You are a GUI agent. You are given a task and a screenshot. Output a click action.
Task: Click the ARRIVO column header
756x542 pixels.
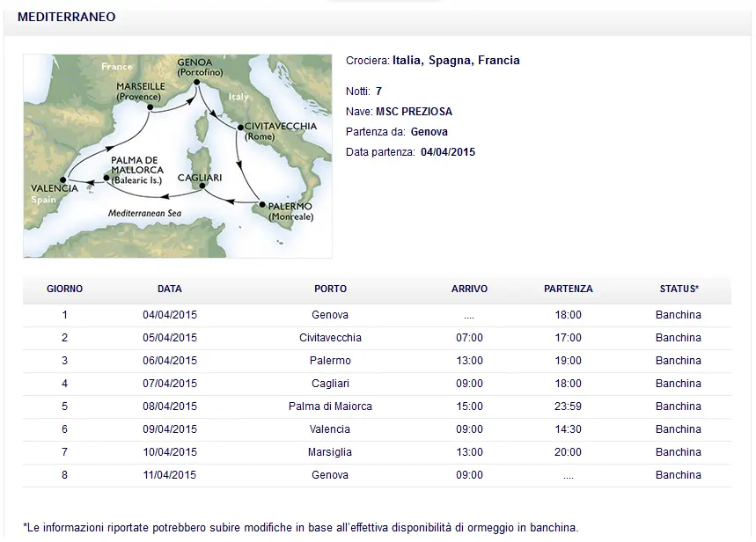coord(469,289)
